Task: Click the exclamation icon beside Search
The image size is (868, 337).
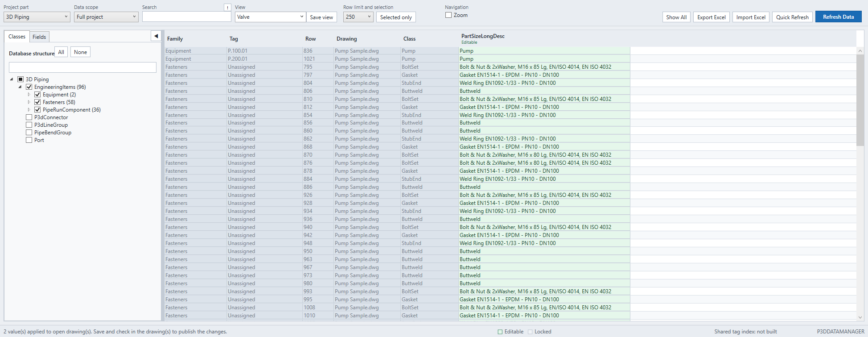Action: pos(227,7)
